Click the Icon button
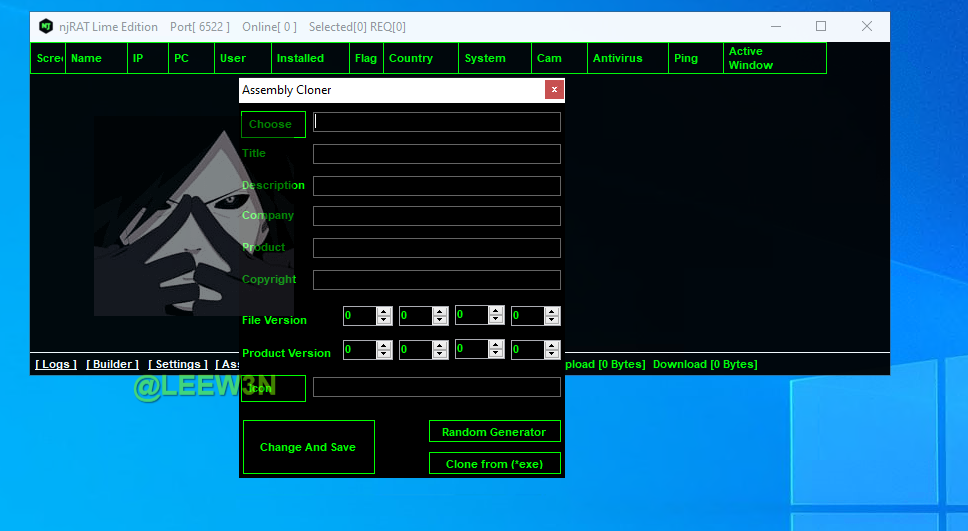Viewport: 968px width, 531px height. click(272, 388)
